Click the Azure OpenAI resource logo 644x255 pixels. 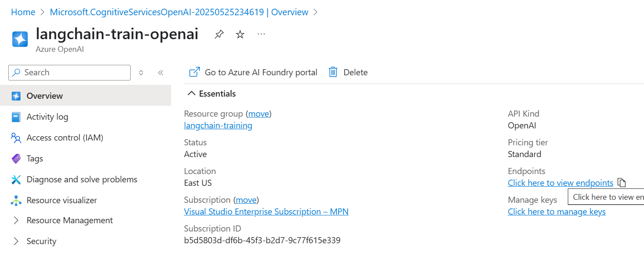[x=20, y=39]
